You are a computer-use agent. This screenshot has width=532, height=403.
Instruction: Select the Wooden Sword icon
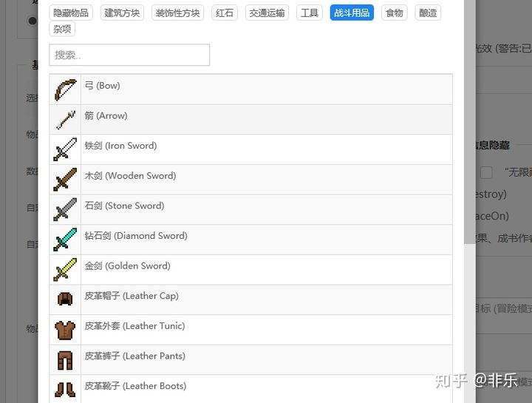click(x=65, y=179)
